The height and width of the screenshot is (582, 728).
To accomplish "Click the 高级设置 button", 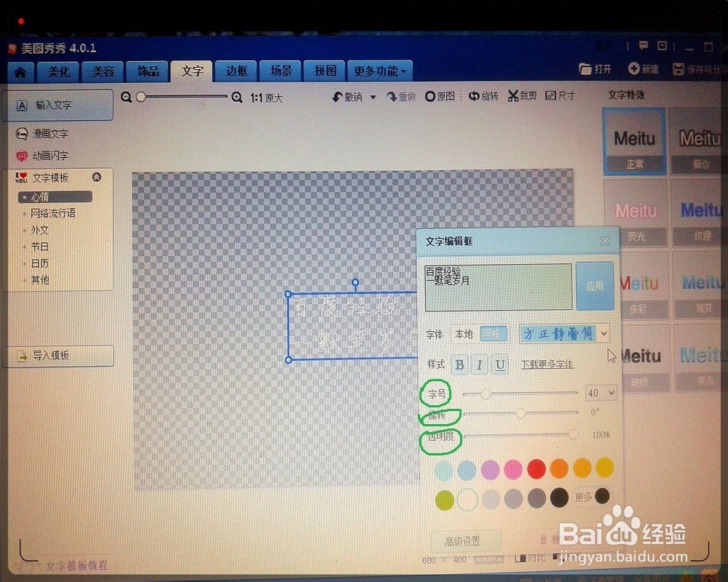I will pos(466,541).
